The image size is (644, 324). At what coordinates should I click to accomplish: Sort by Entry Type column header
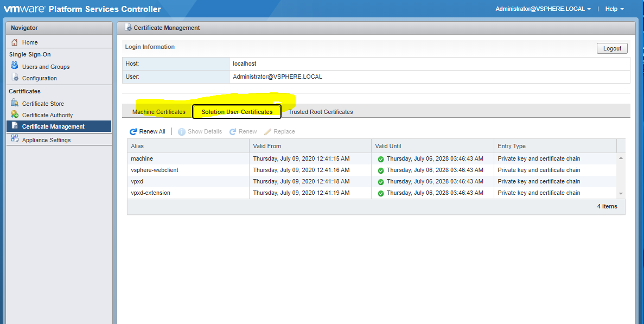[555, 146]
